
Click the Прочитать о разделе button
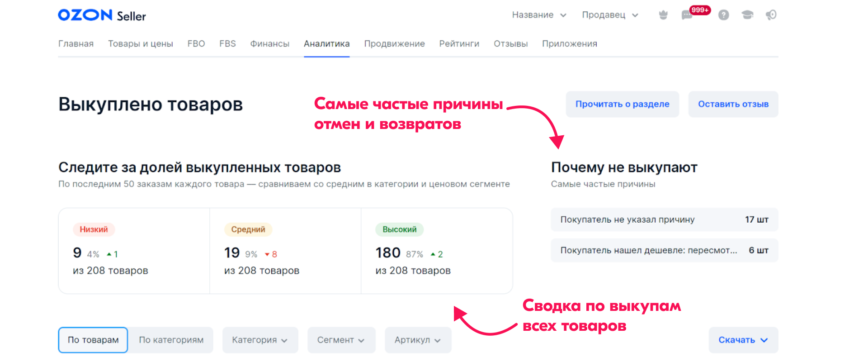622,104
